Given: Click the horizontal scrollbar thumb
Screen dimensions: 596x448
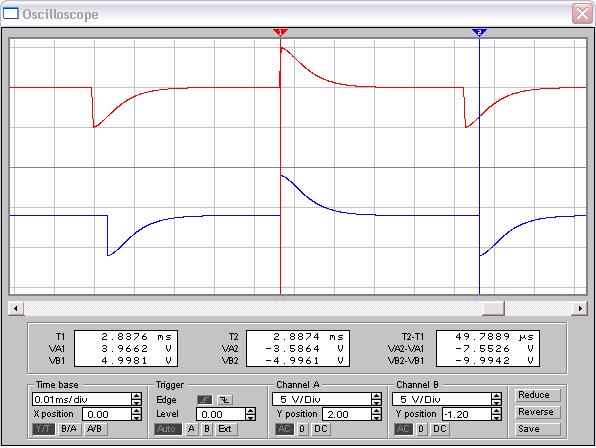Looking at the screenshot, I should (493, 308).
